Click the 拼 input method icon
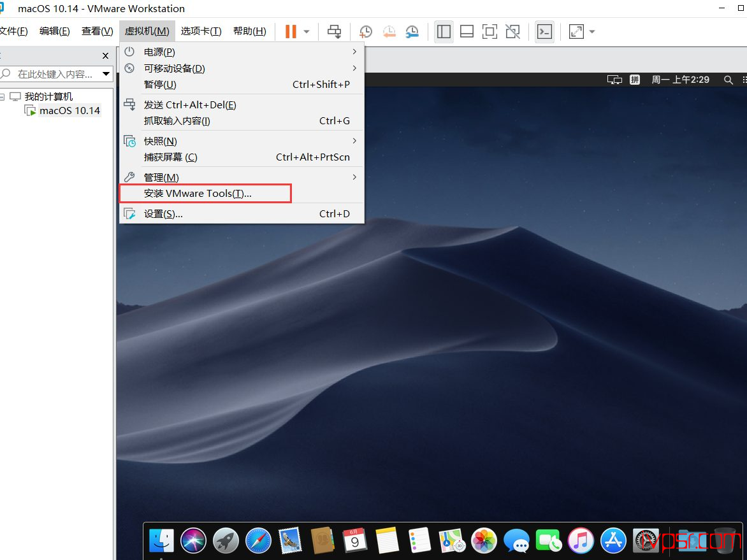This screenshot has height=560, width=747. 635,80
